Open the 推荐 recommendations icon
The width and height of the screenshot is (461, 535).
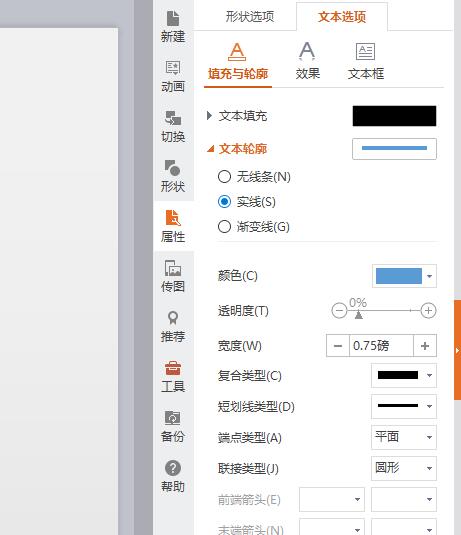[173, 327]
